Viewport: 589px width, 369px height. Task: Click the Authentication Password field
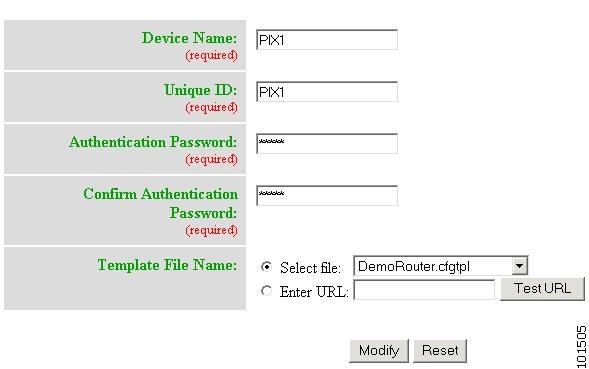327,143
